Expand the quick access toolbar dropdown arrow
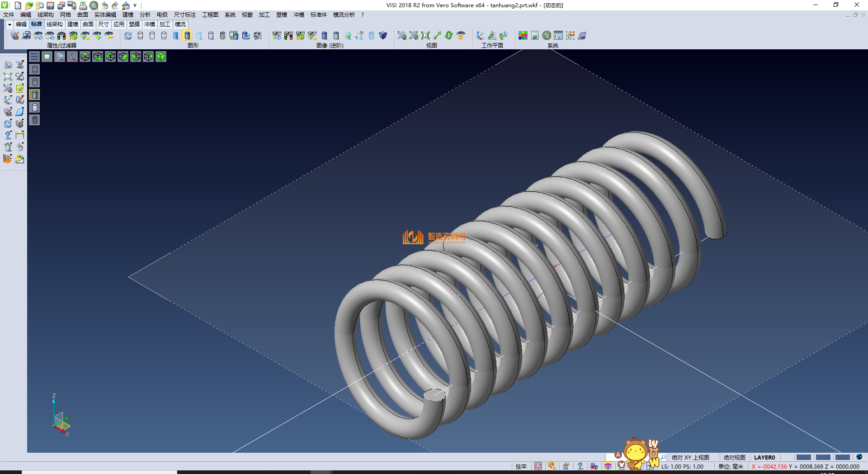This screenshot has width=868, height=474. click(x=135, y=5)
